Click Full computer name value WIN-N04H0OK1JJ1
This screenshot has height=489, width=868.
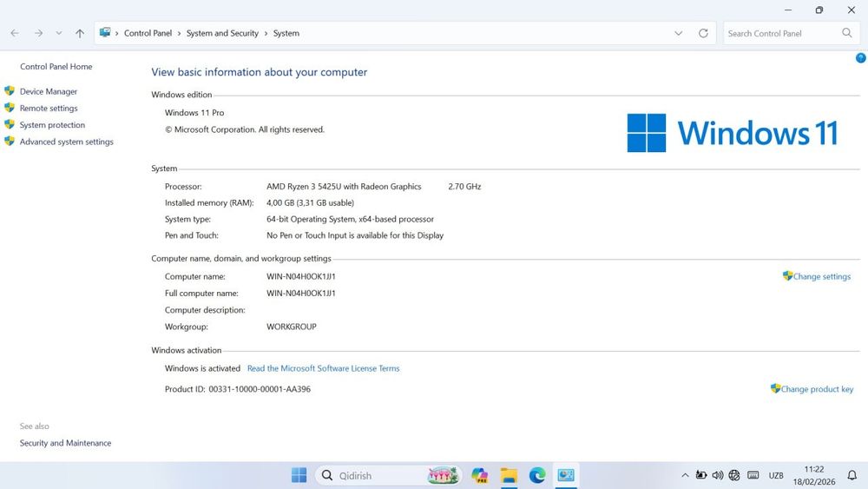pos(301,294)
